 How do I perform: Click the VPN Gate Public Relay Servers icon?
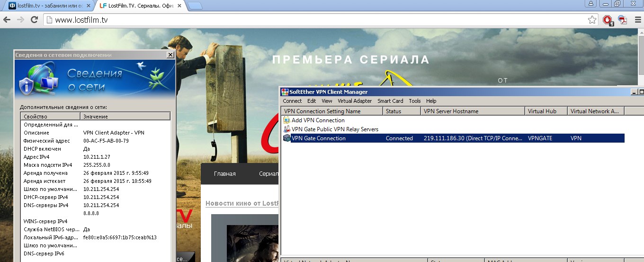point(286,129)
